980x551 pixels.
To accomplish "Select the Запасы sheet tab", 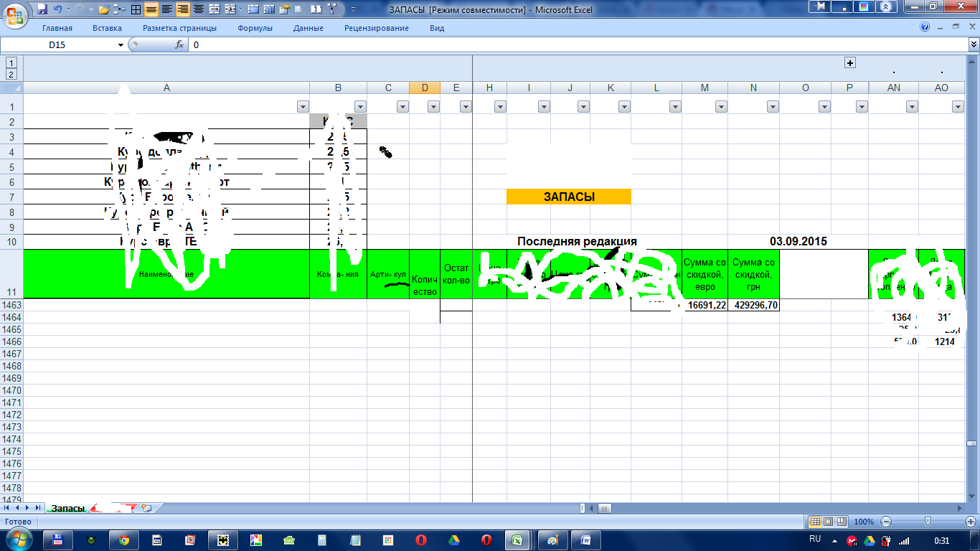I will pyautogui.click(x=67, y=508).
